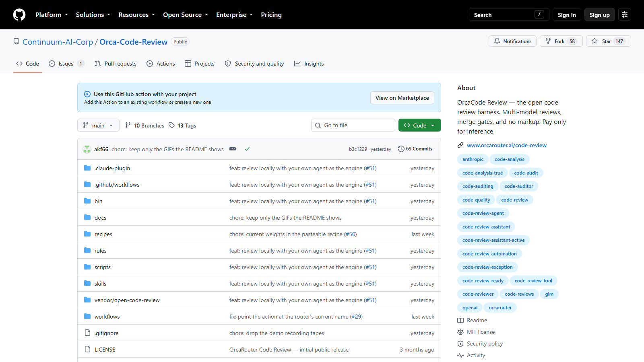
Task: Open the .github/workflows folder
Action: (117, 185)
